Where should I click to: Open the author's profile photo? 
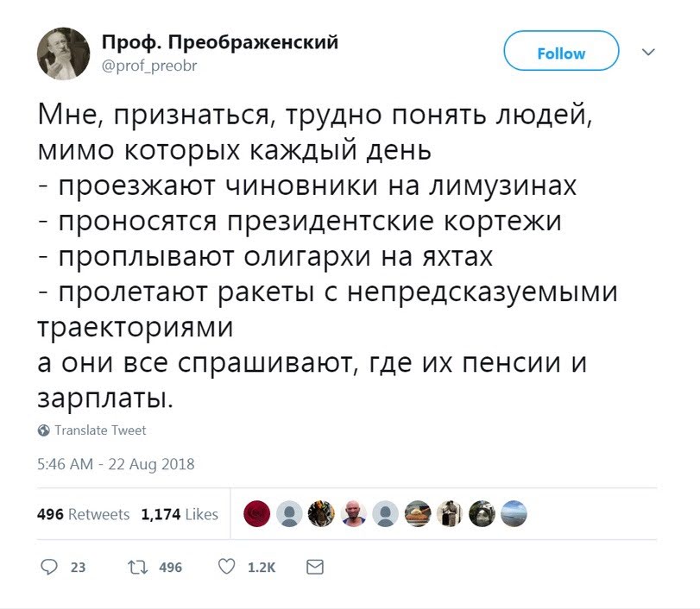click(63, 53)
